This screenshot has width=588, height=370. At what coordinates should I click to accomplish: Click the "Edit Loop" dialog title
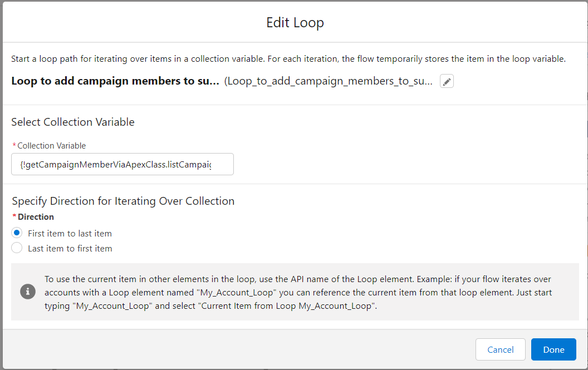pos(295,22)
